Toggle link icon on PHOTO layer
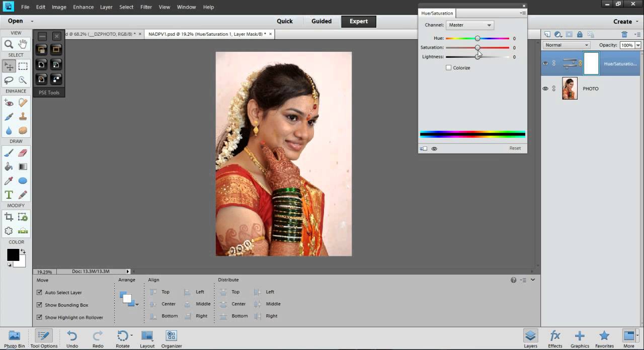Viewport: 644px width, 350px height. pos(554,89)
